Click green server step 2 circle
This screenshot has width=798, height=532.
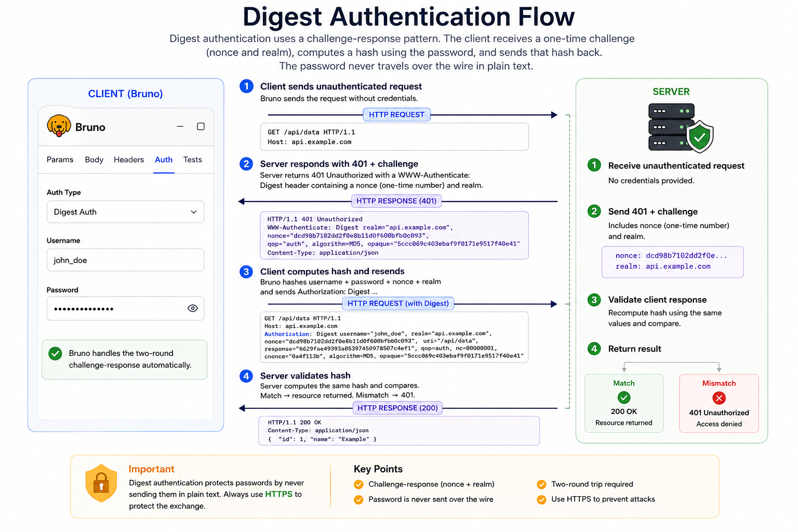pos(594,211)
